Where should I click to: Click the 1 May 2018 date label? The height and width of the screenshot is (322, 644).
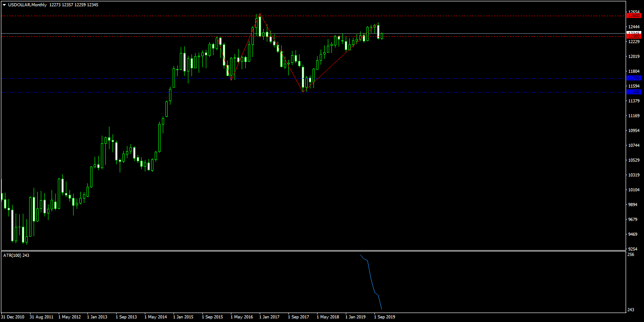click(x=328, y=317)
